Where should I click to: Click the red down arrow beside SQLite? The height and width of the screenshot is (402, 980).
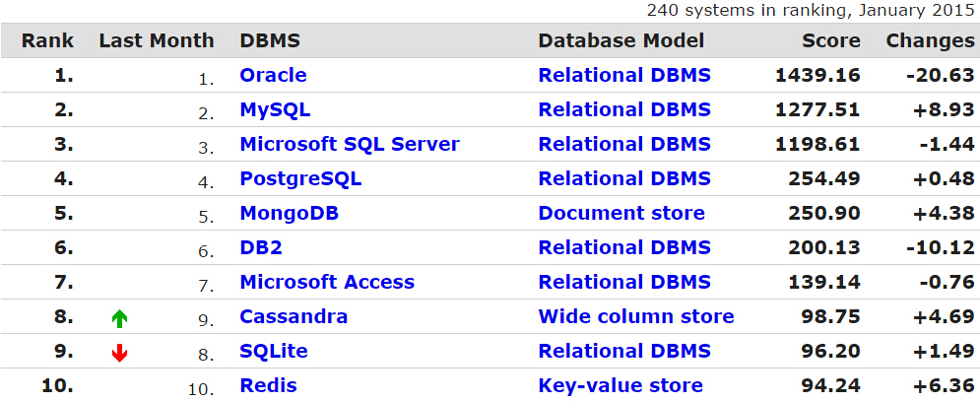[119, 354]
